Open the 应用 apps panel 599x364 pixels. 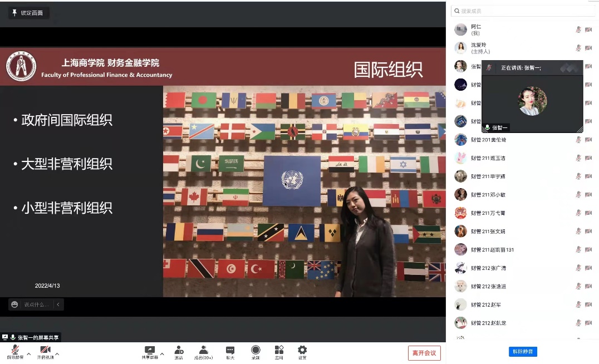coord(279,350)
